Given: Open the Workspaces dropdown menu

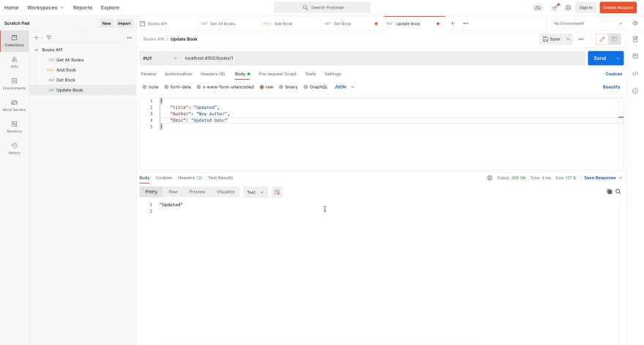Looking at the screenshot, I should coord(45,7).
